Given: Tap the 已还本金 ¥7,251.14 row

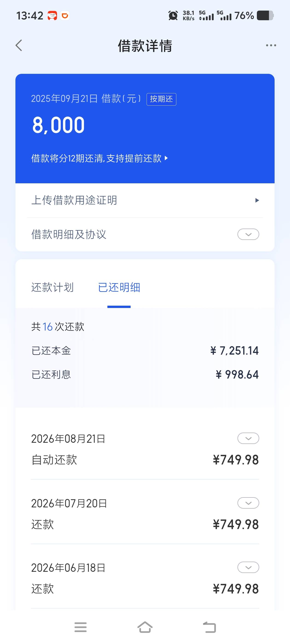Looking at the screenshot, I should click(x=145, y=351).
